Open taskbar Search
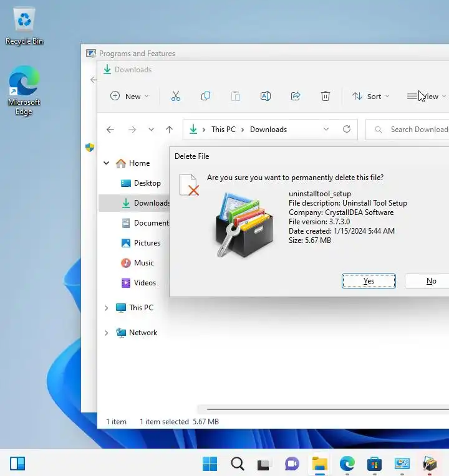This screenshot has width=449, height=476. coord(237,464)
